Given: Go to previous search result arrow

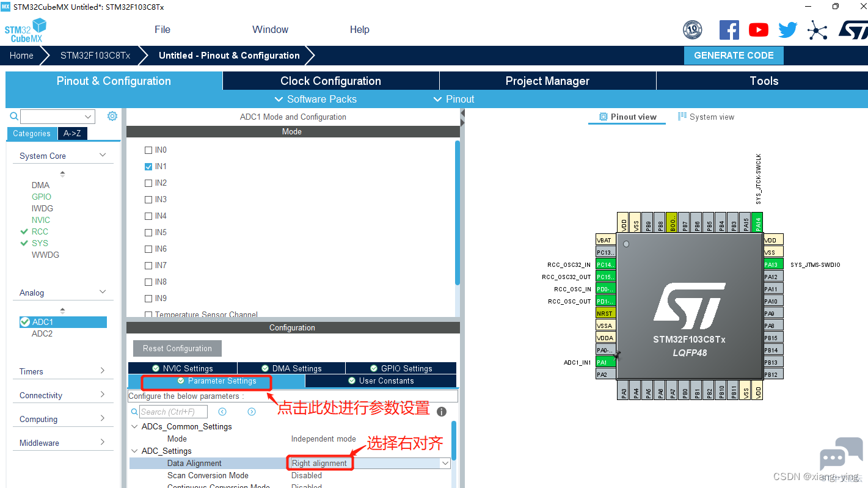Looking at the screenshot, I should (x=222, y=412).
